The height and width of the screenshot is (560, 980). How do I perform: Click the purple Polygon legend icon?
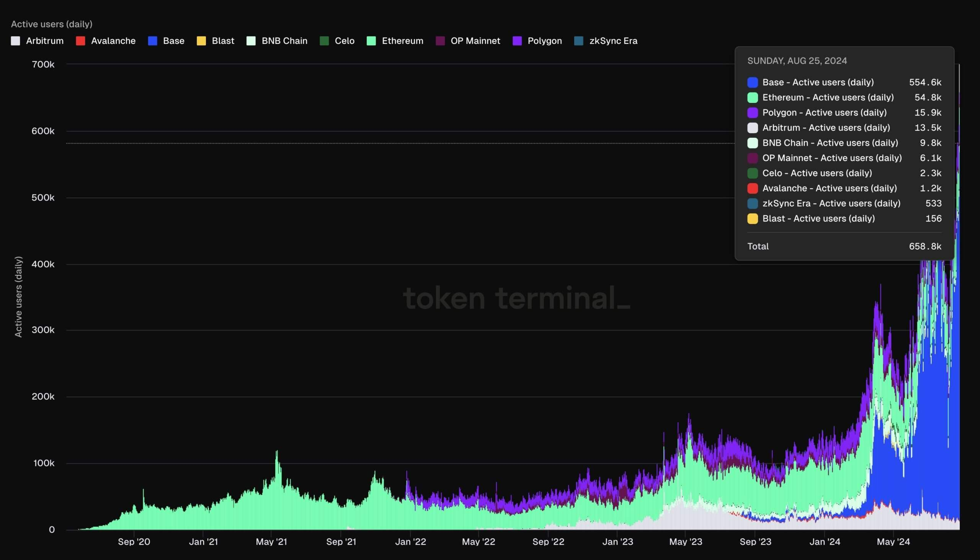[517, 41]
